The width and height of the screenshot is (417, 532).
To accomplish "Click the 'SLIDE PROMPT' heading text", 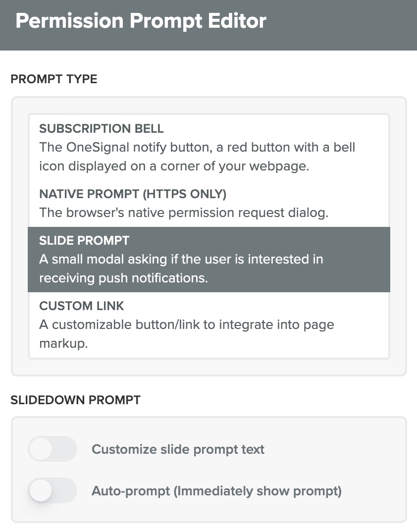I will (x=84, y=241).
